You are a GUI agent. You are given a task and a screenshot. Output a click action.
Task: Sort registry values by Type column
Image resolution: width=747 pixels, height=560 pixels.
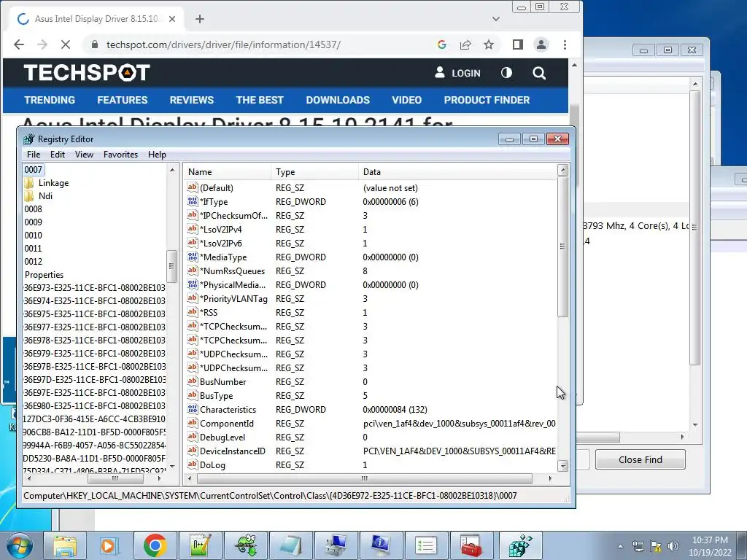tap(315, 172)
